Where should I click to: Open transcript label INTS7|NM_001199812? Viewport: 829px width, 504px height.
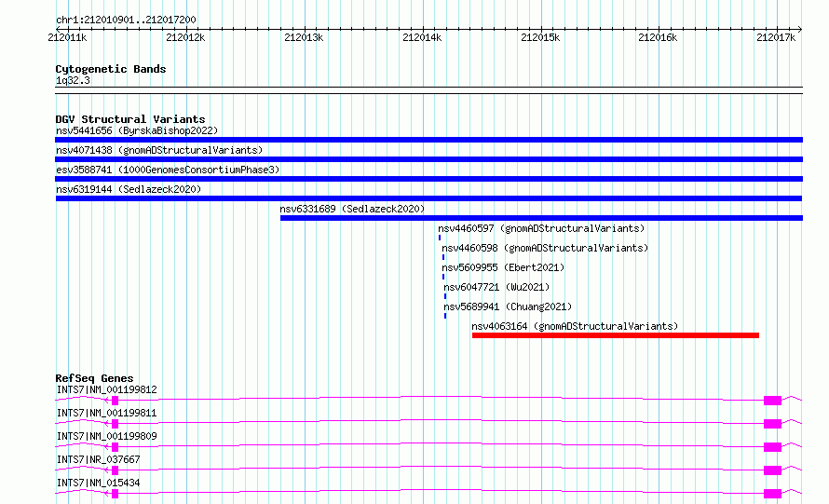(106, 389)
